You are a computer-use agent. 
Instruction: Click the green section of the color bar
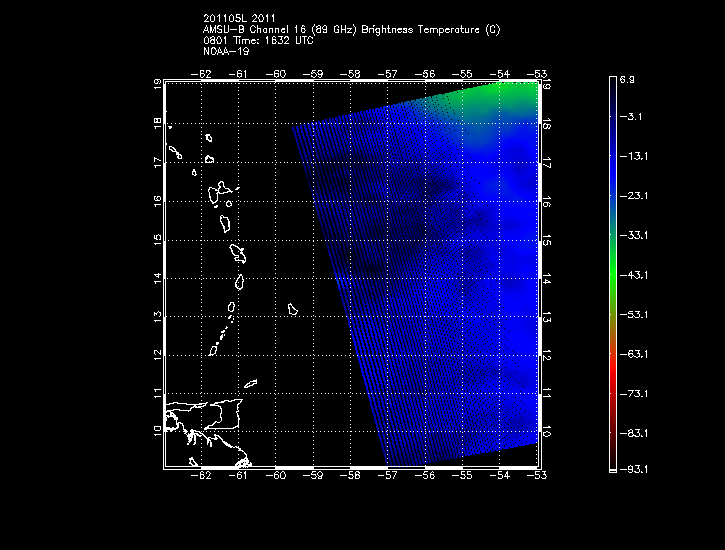pyautogui.click(x=612, y=260)
